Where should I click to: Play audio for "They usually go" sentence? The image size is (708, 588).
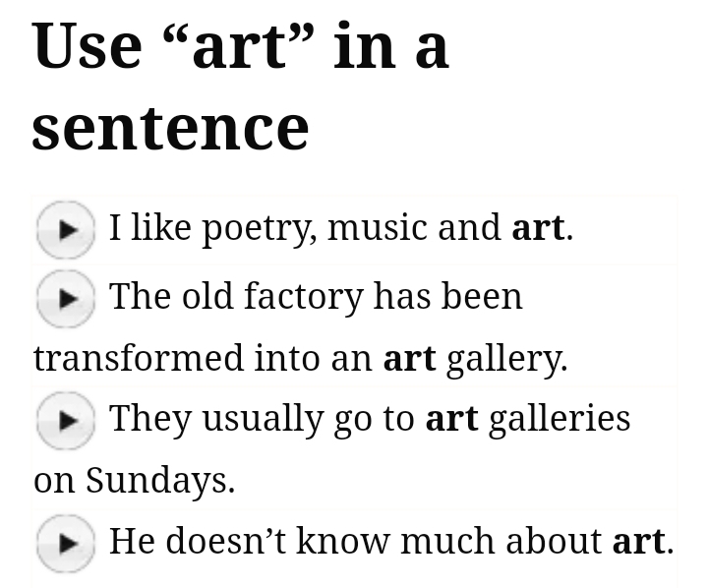(x=65, y=420)
